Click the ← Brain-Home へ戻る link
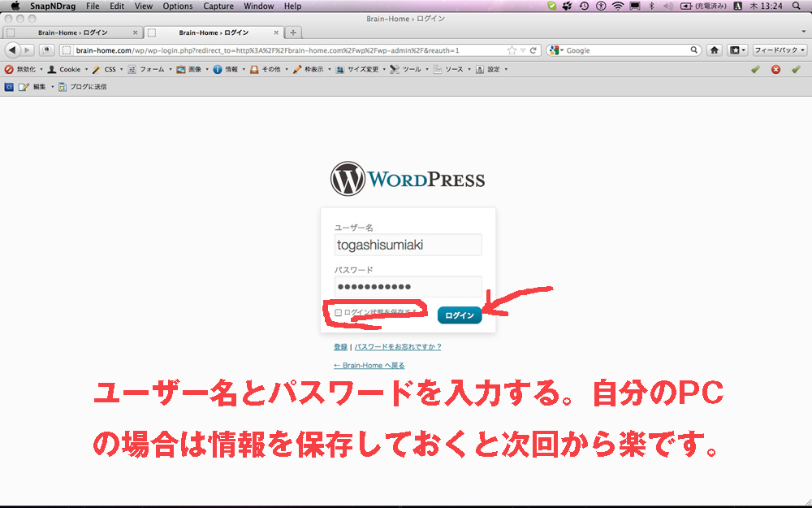This screenshot has height=508, width=812. (x=369, y=366)
